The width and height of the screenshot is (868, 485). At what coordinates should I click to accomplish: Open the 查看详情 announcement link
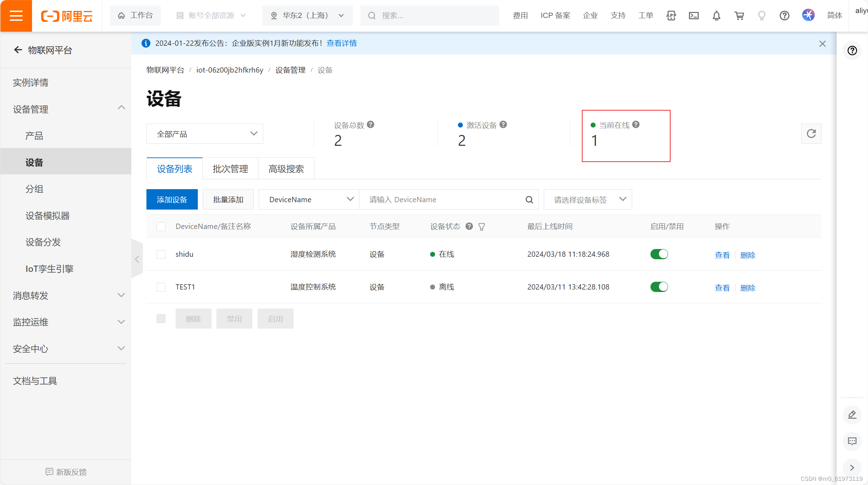(341, 43)
